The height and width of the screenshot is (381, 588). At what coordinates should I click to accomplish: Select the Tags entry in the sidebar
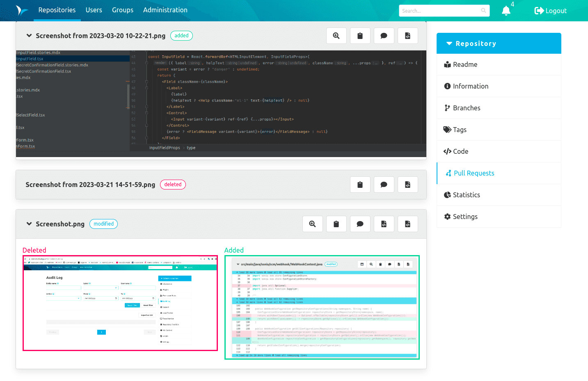coord(459,130)
